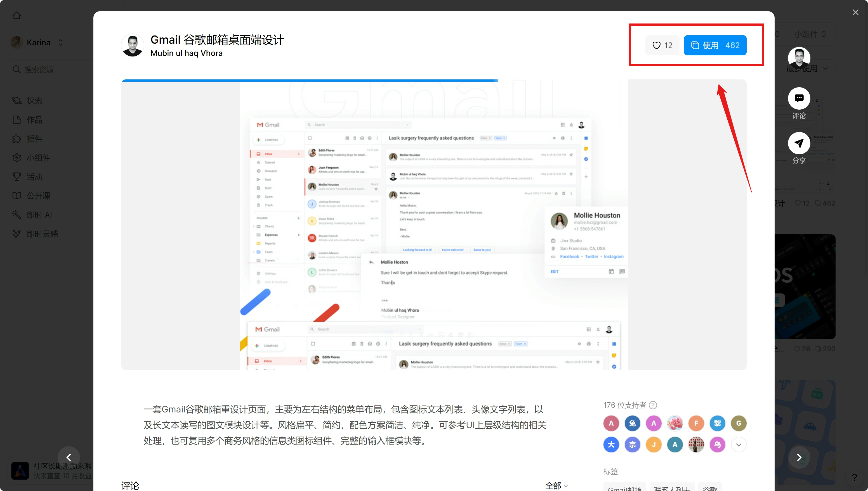Like the work with heart button 12

[x=662, y=45]
